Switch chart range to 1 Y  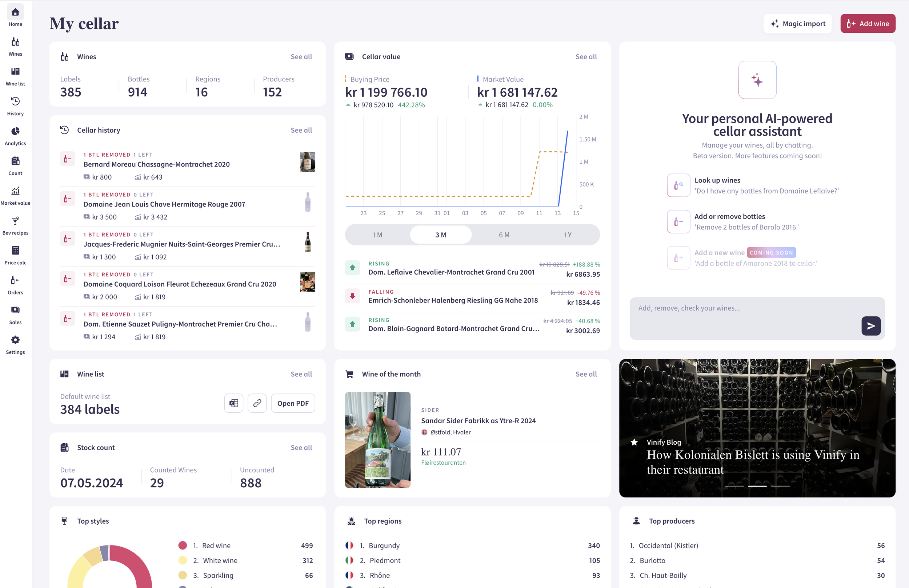(567, 235)
